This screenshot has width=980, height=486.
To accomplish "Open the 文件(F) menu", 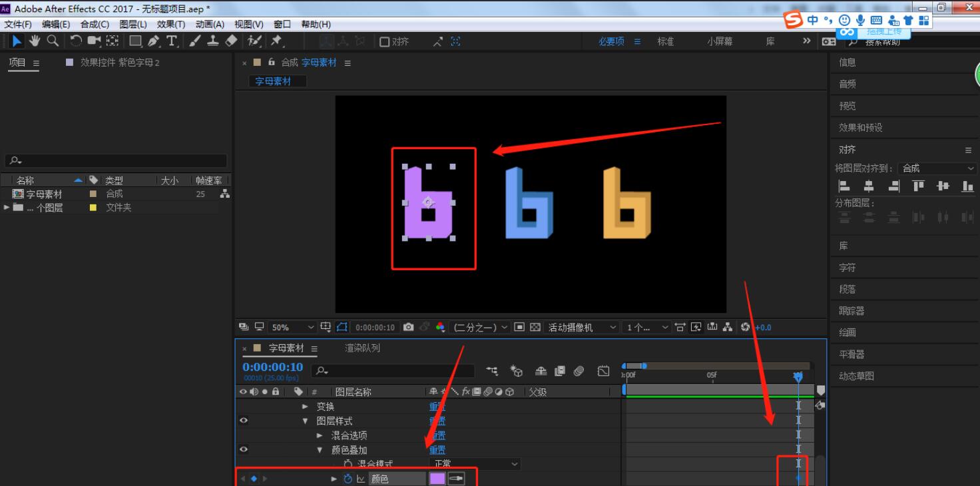I will pyautogui.click(x=18, y=24).
